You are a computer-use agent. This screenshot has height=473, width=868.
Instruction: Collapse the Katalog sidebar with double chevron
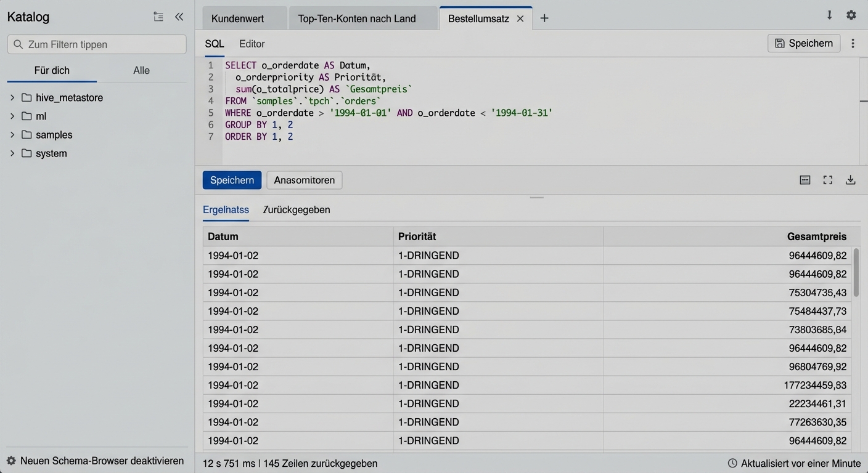[179, 17]
